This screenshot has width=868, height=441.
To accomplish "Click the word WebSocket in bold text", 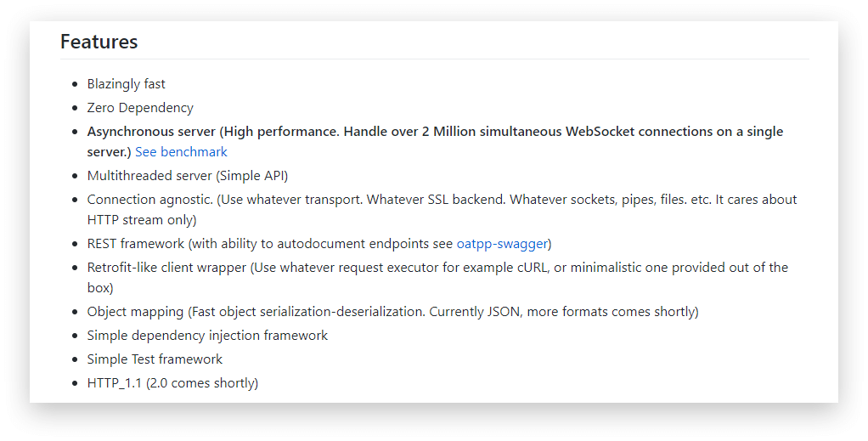I will 600,132.
